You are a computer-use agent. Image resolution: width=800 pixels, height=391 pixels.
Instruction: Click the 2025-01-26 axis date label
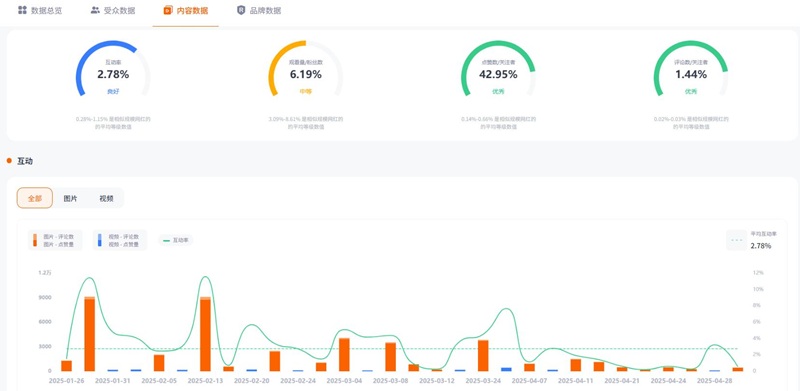(x=66, y=381)
